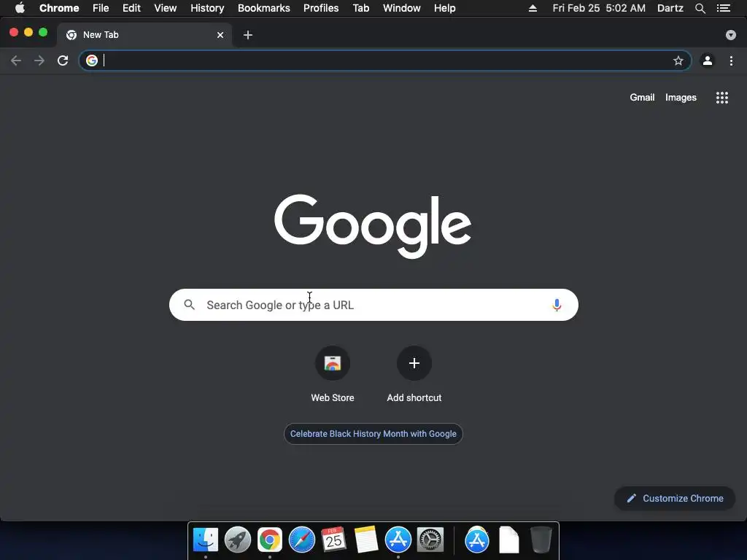The image size is (747, 560).
Task: Click the Dartz user name in menu bar
Action: [670, 8]
